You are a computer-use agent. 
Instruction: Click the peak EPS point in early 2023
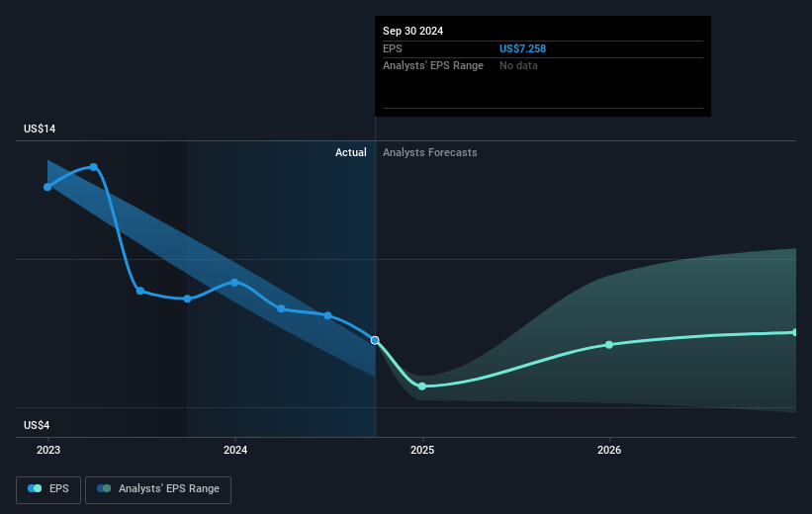(94, 167)
